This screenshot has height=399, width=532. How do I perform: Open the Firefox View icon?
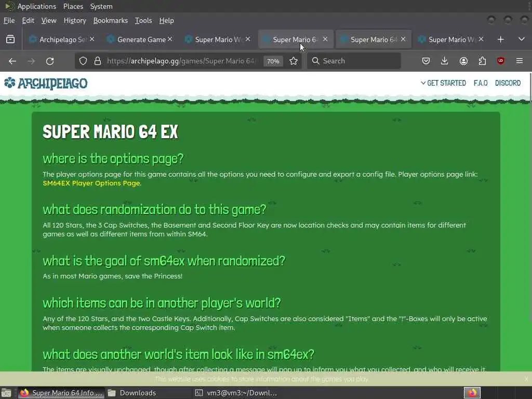point(10,39)
